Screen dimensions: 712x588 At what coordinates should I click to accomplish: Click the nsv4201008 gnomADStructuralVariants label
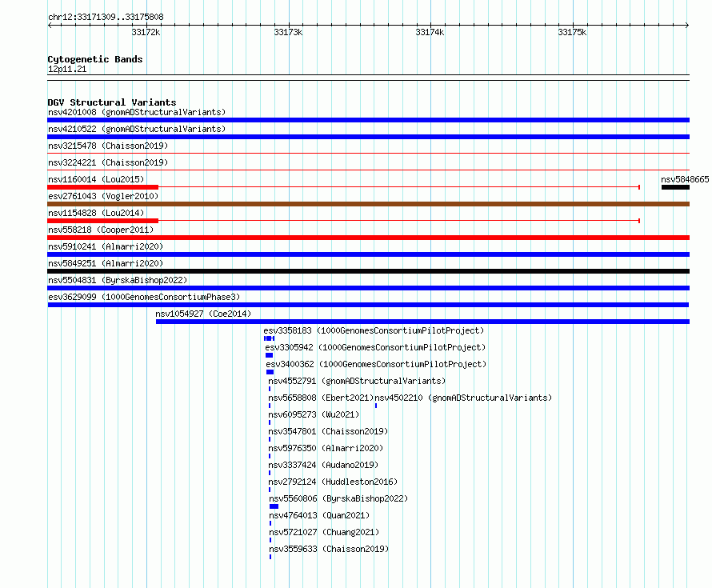[137, 112]
